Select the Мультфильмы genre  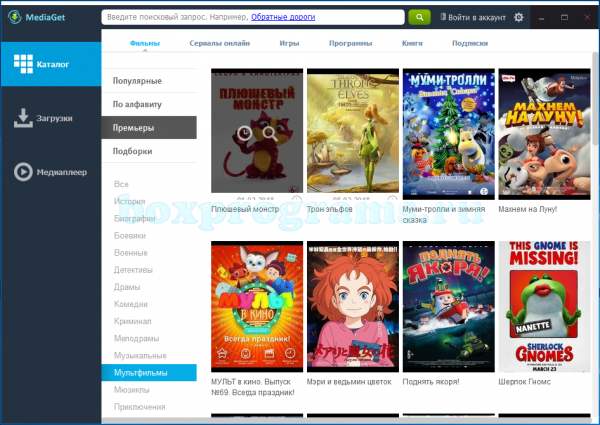149,373
